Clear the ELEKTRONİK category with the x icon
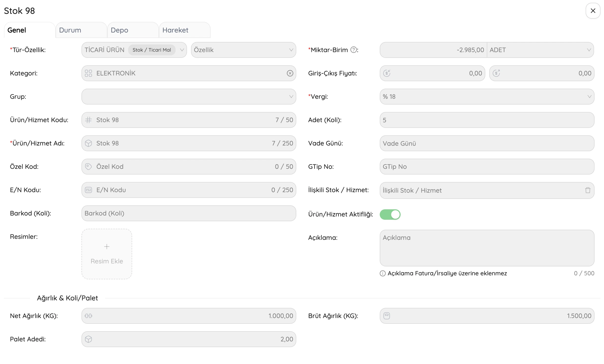The image size is (604, 364). tap(290, 73)
